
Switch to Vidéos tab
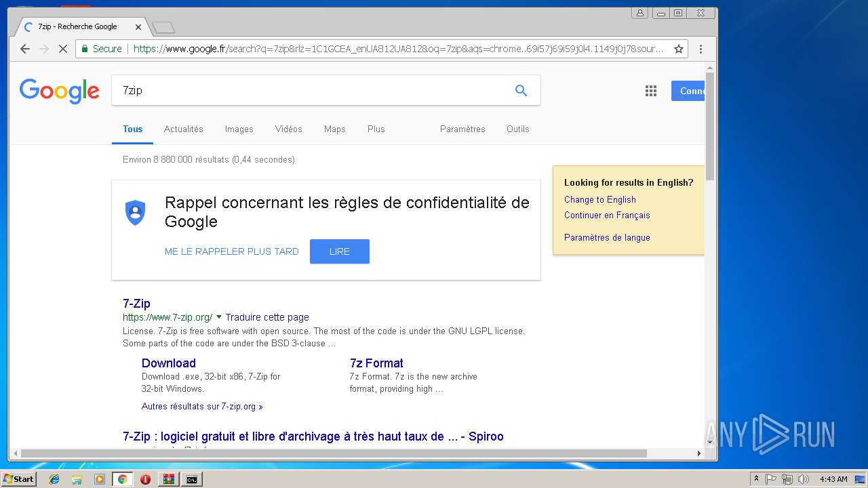click(x=289, y=129)
